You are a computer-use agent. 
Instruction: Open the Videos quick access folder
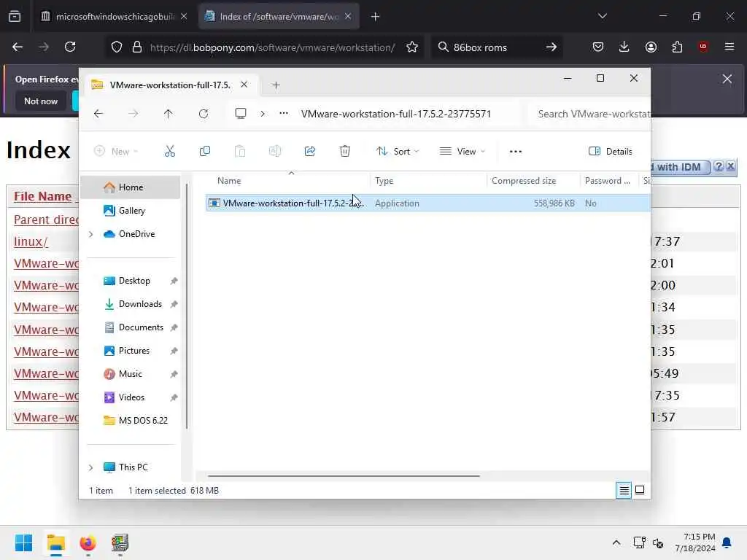131,397
